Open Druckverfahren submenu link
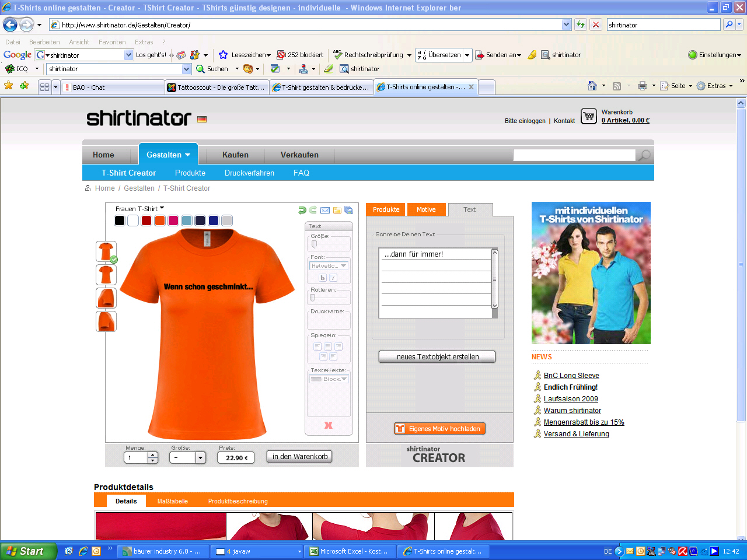Image resolution: width=747 pixels, height=560 pixels. [x=249, y=173]
